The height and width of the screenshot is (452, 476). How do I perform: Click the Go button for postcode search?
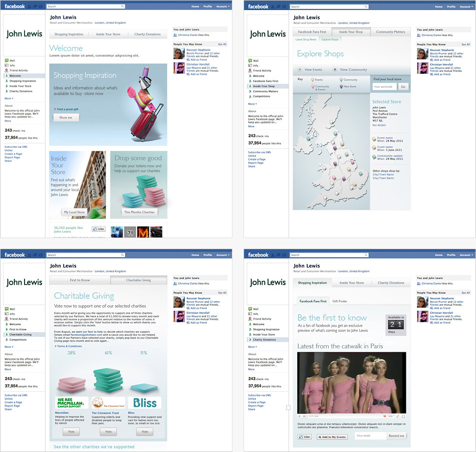403,87
